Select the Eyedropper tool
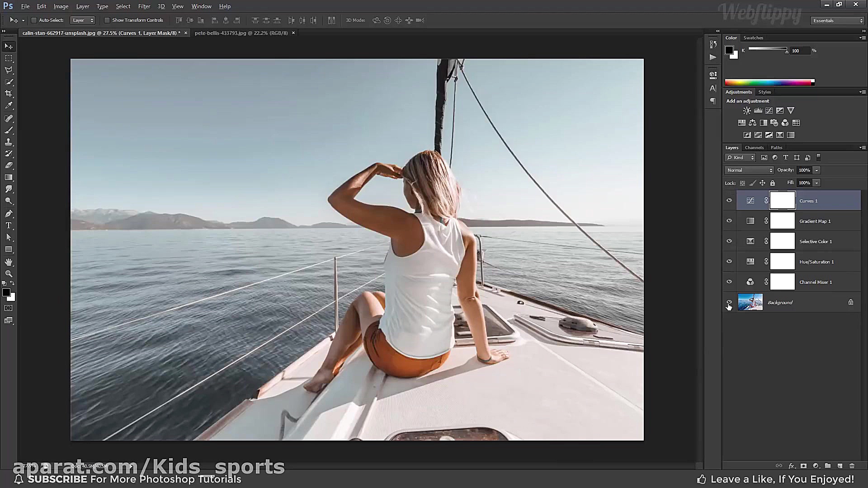 (x=9, y=105)
